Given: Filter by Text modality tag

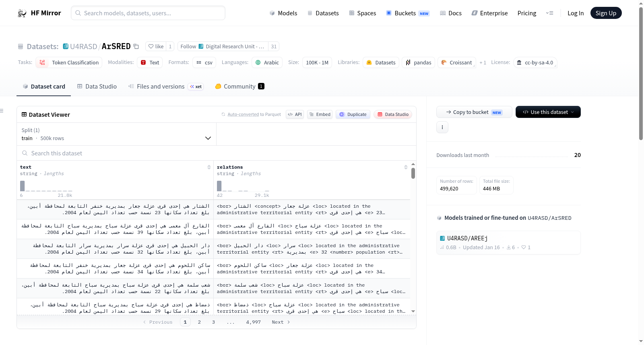Looking at the screenshot, I should click(x=150, y=62).
